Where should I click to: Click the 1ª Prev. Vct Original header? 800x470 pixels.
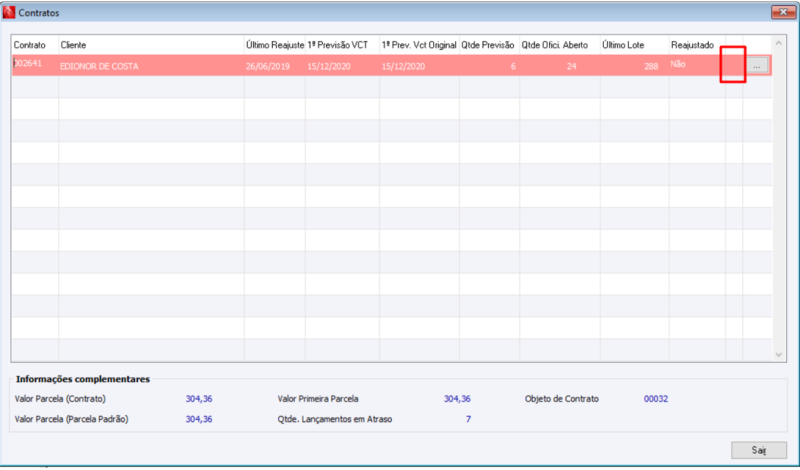pyautogui.click(x=419, y=45)
